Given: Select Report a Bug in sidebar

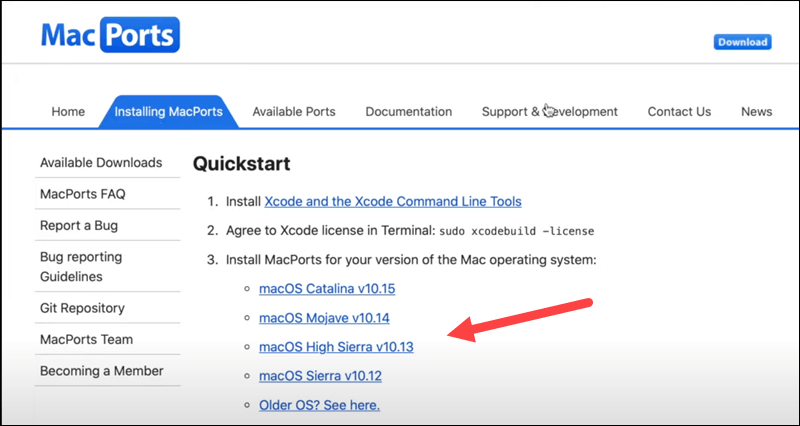Looking at the screenshot, I should click(79, 225).
